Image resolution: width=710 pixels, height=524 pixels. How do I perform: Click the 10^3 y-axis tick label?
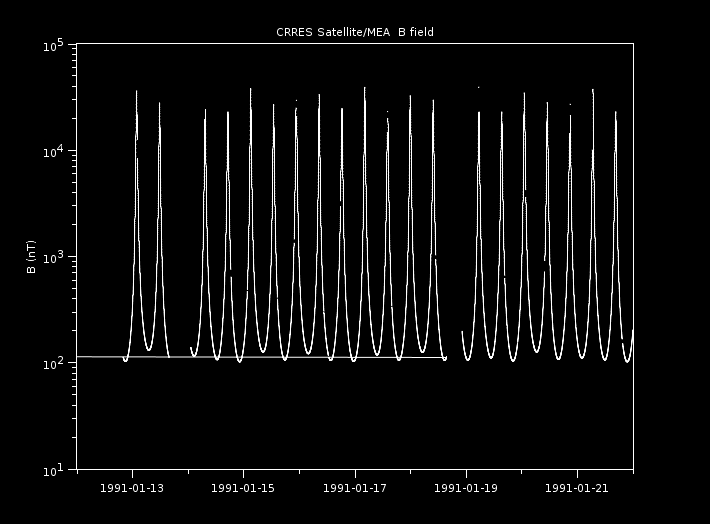(54, 257)
